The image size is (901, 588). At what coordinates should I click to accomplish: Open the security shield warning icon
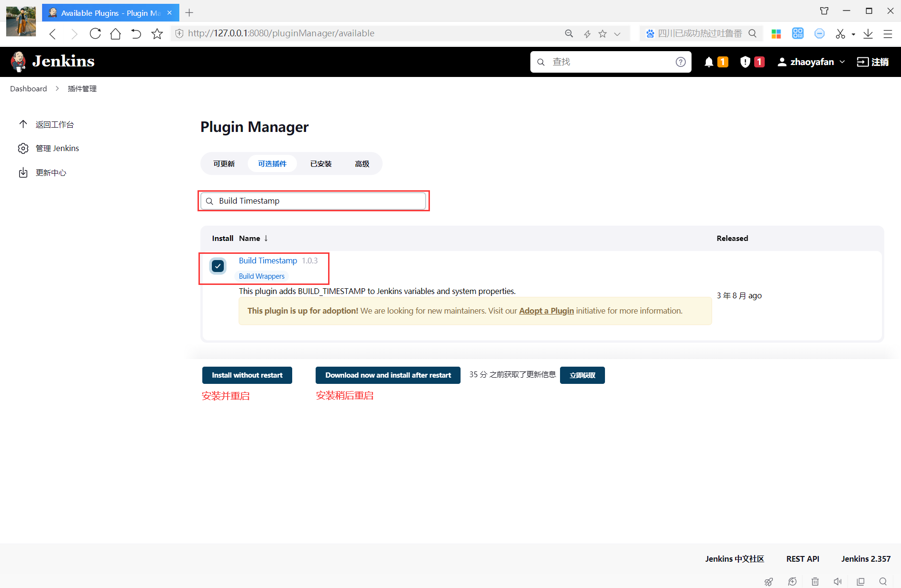point(745,62)
